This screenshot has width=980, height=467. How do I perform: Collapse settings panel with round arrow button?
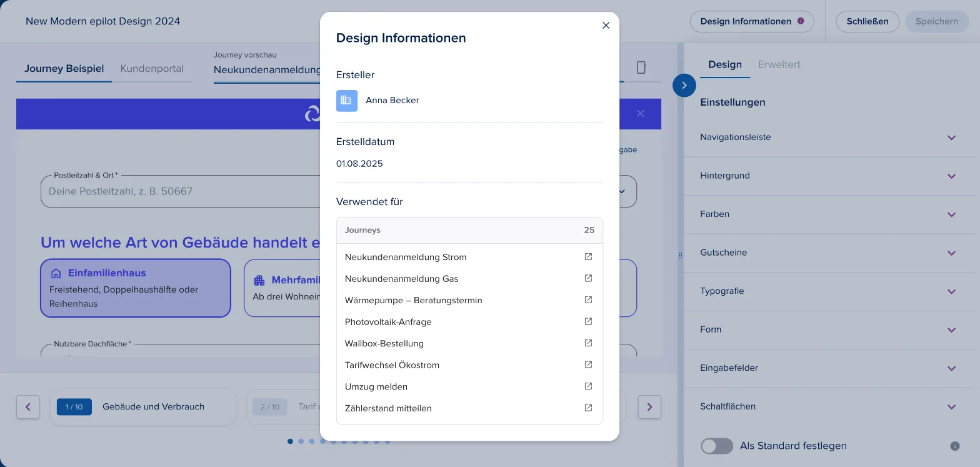pos(684,85)
